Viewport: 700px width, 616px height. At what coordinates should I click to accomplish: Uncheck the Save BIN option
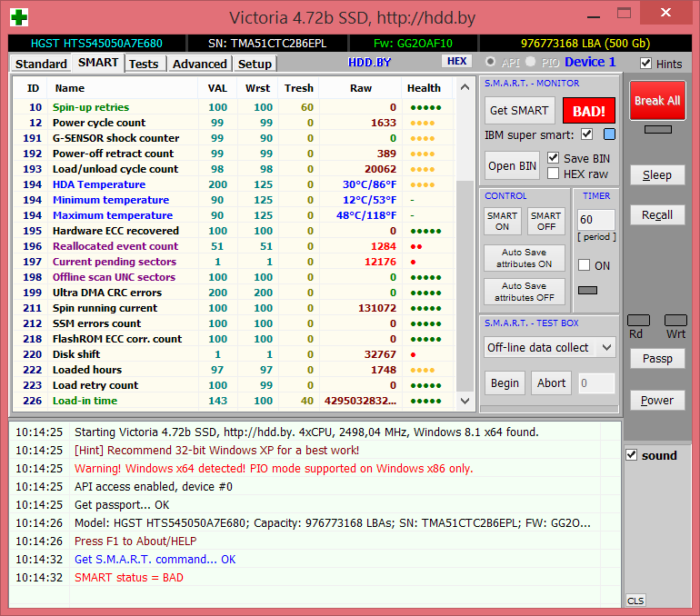554,158
